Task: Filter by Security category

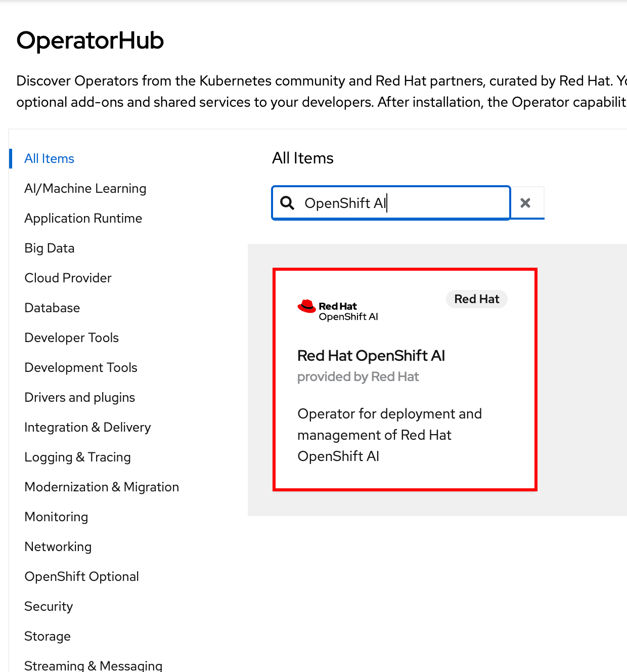Action: 49,606
